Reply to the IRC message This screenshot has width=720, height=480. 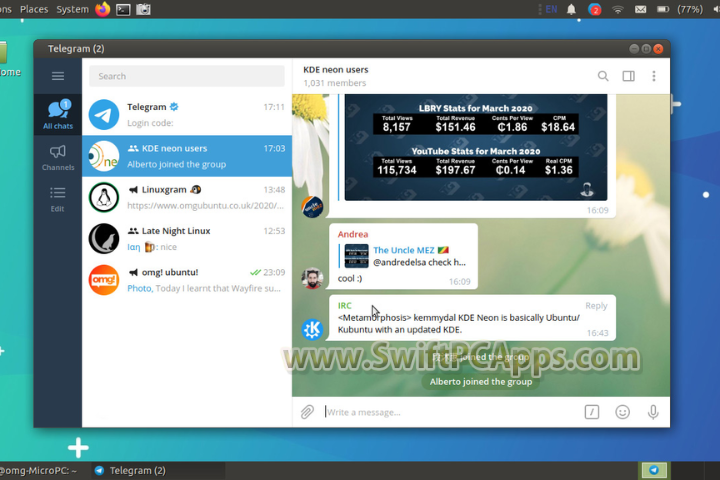596,305
